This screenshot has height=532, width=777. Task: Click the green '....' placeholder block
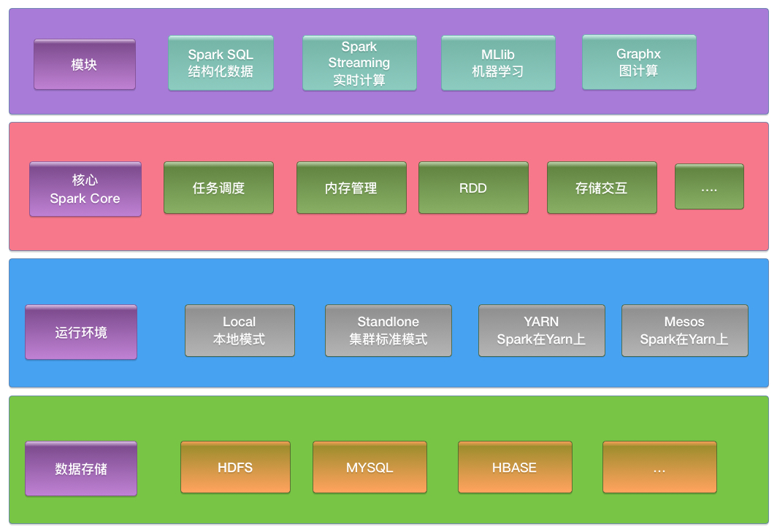tap(709, 186)
